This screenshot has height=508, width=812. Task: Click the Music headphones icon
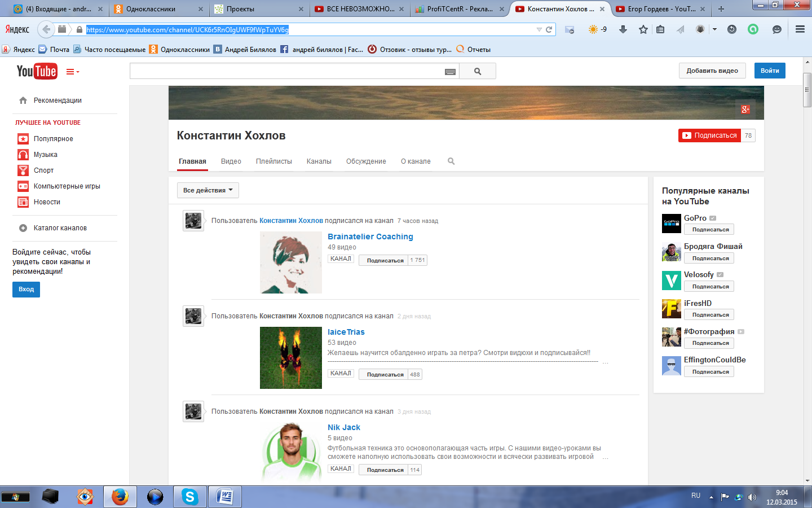pos(23,155)
